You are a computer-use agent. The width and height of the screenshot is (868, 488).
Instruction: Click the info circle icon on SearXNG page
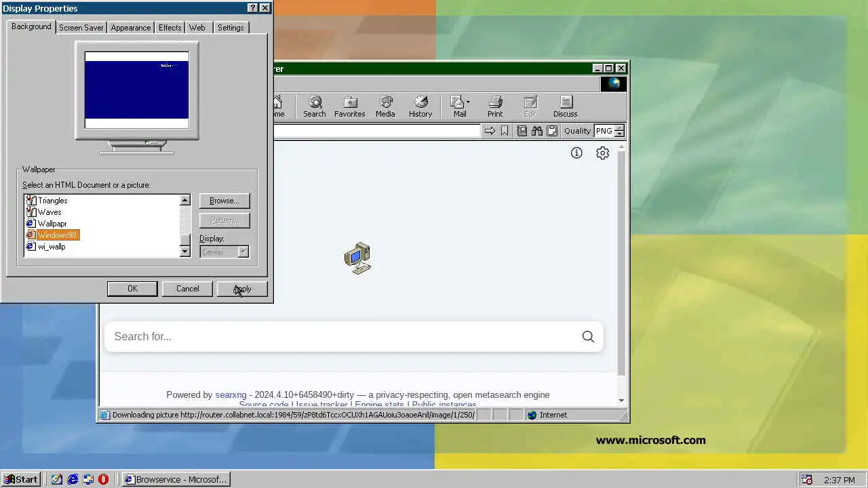576,153
